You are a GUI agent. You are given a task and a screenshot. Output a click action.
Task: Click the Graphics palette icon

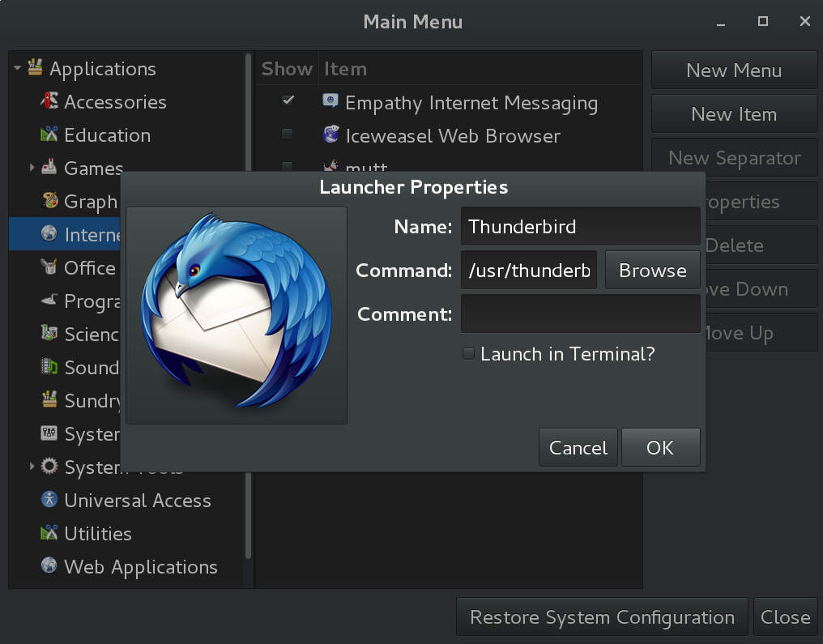(49, 200)
